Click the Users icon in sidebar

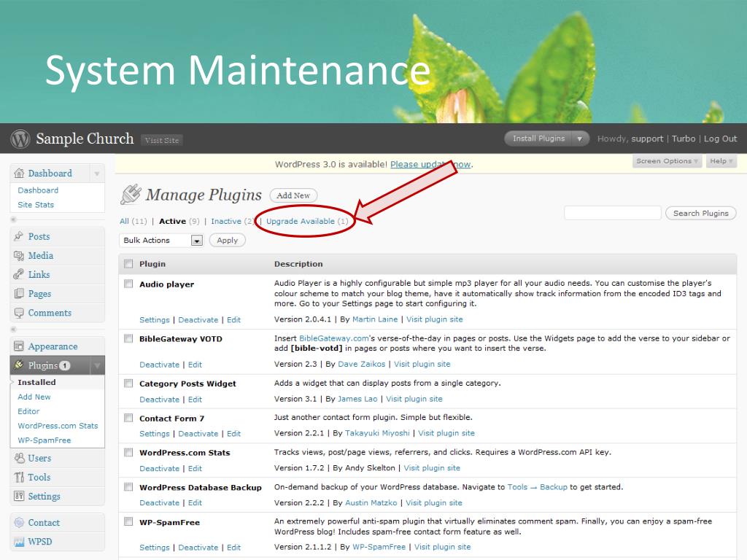click(19, 458)
